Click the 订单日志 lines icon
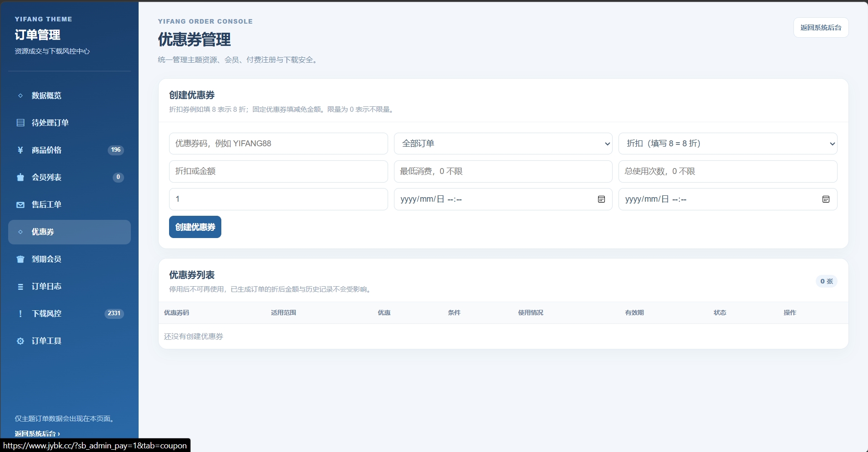 [x=20, y=286]
